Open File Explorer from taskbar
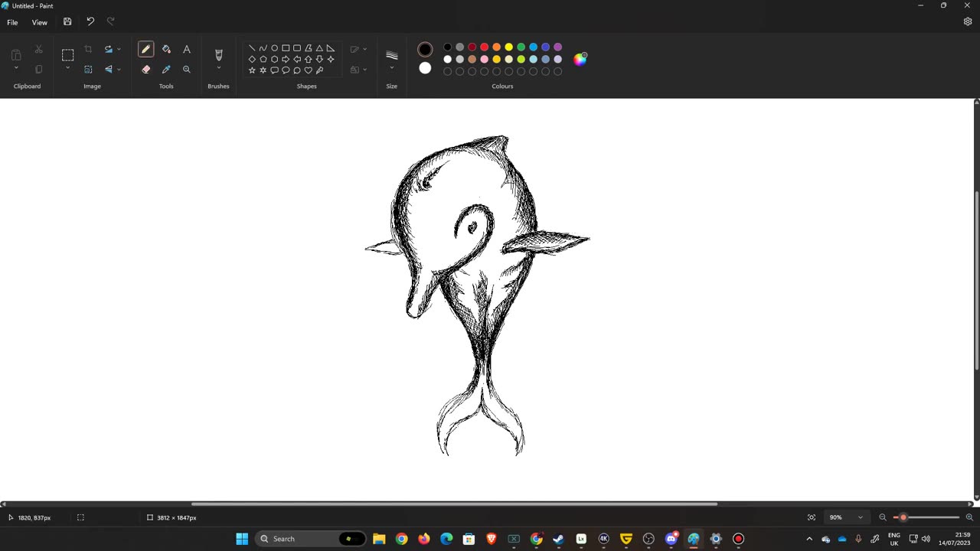The height and width of the screenshot is (551, 980). click(x=379, y=539)
